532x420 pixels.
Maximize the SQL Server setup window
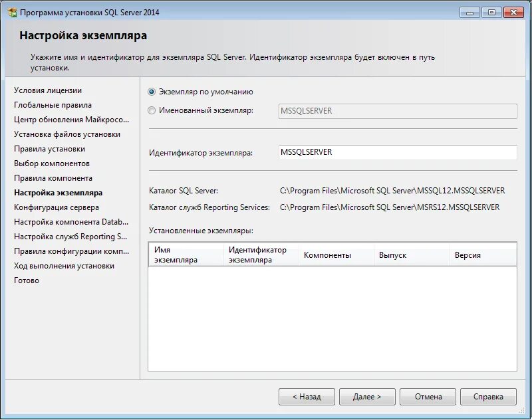point(491,13)
